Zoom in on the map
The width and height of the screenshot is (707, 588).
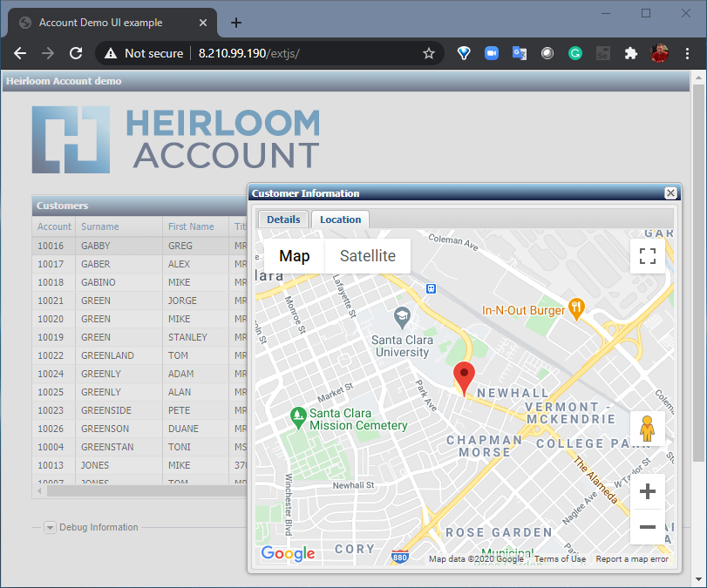(648, 491)
